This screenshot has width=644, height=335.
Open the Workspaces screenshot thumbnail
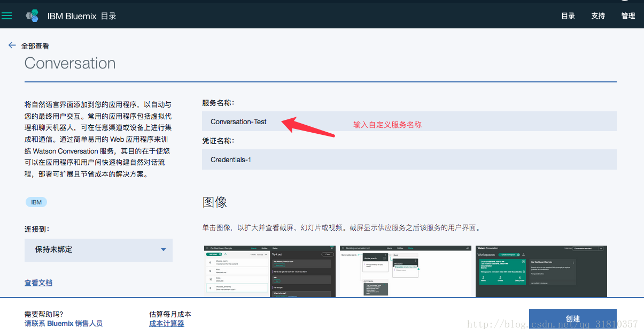click(x=541, y=271)
